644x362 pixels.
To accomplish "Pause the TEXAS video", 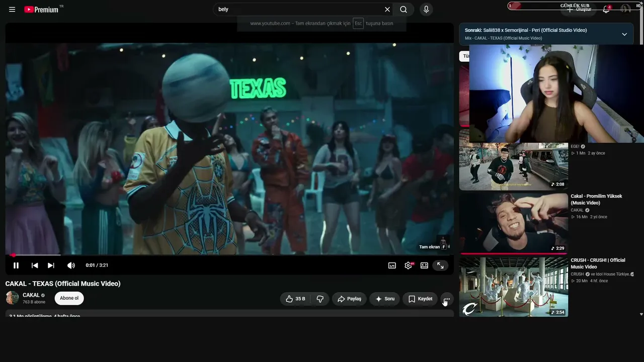I will (16, 265).
